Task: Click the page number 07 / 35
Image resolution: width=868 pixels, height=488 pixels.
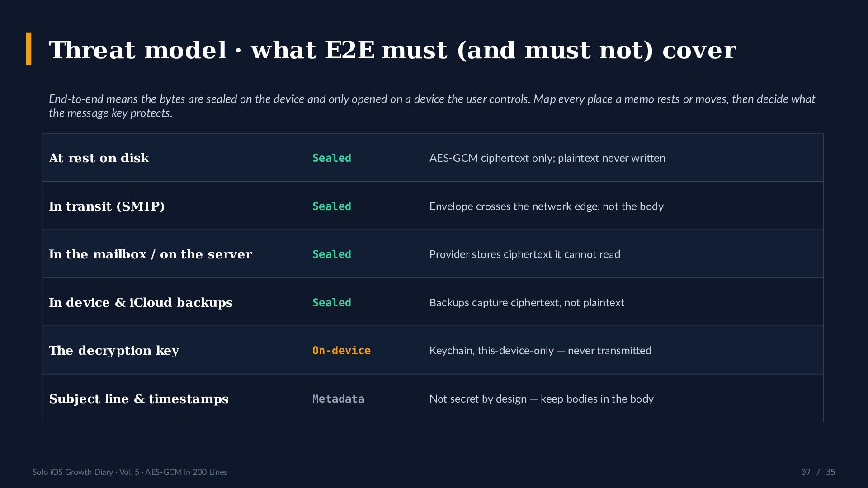Action: [x=818, y=472]
